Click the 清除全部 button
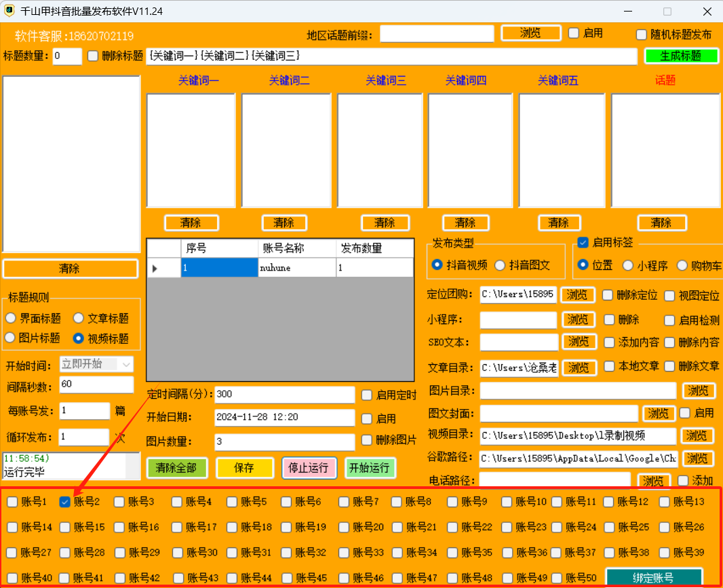This screenshot has height=588, width=723. coord(176,468)
